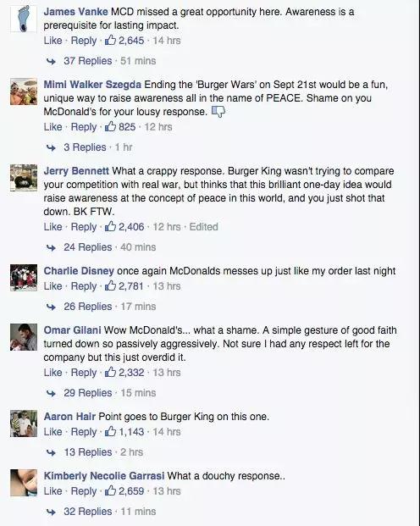Click reply arrow icon beside 13 Replies

coord(51,452)
